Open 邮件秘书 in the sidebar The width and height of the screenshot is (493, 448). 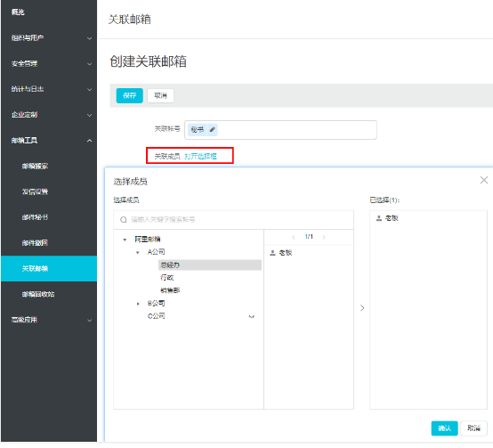click(35, 217)
